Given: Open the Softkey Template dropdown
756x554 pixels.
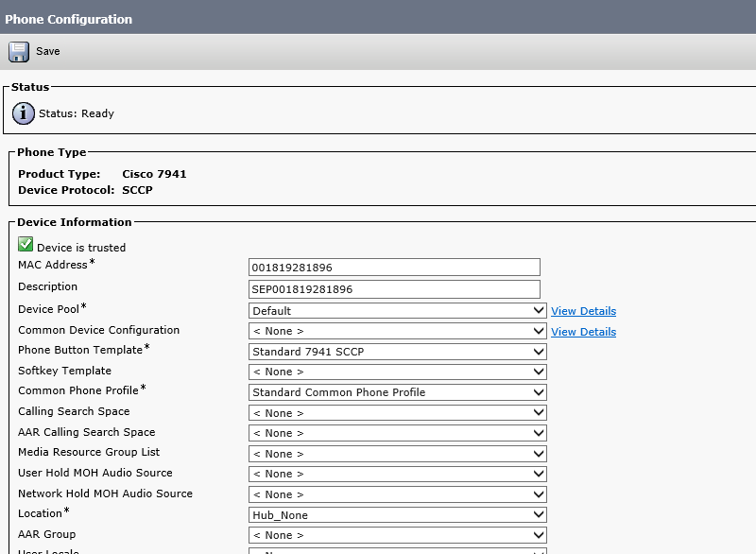Looking at the screenshot, I should coord(398,372).
